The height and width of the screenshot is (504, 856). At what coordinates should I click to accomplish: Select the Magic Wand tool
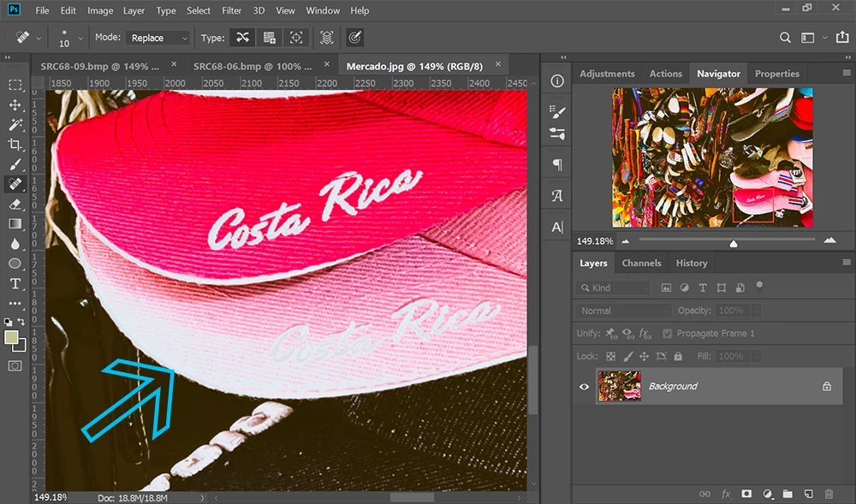15,124
